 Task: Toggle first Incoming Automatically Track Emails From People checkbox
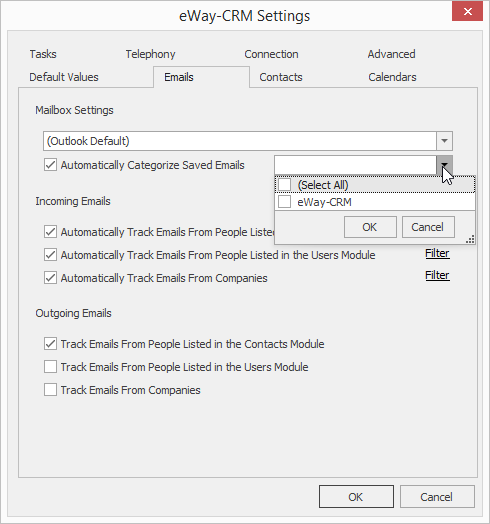[x=50, y=232]
